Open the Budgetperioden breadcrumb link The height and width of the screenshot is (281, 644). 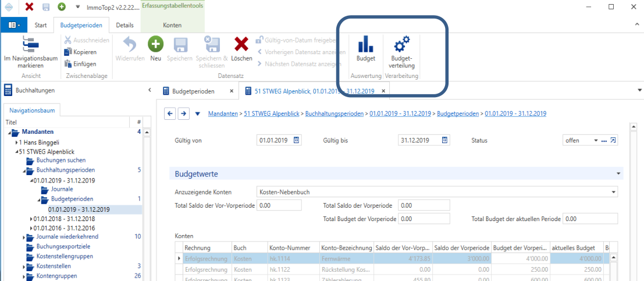point(458,113)
